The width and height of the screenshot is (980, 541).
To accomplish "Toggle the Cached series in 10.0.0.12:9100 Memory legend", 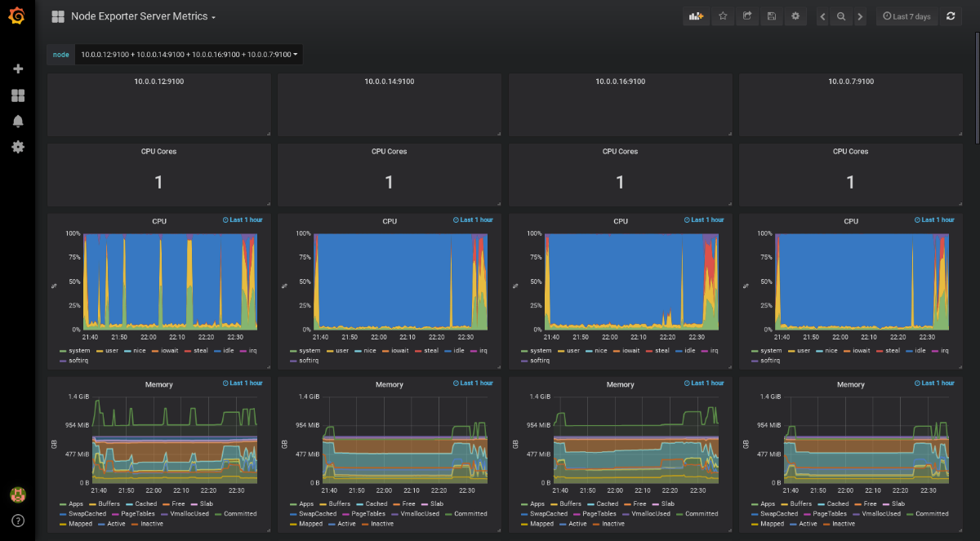I will coord(145,504).
